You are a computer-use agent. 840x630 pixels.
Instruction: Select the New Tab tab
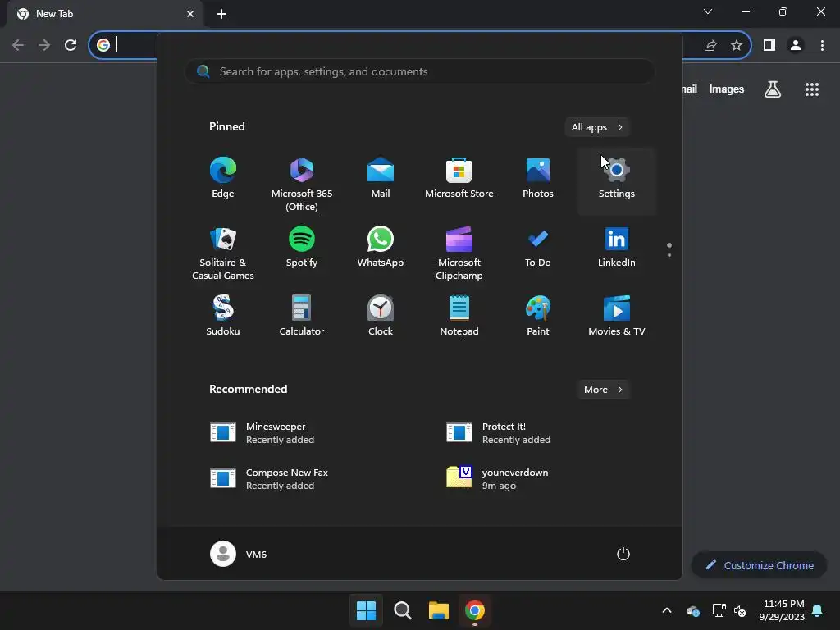[104, 14]
